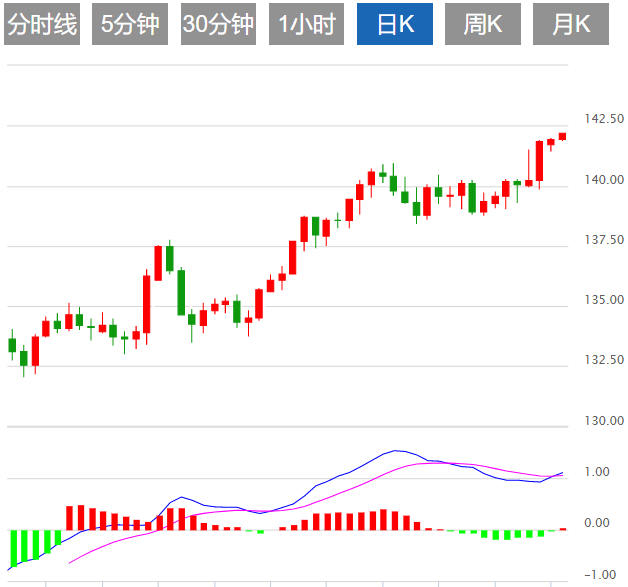Click the rightmost red candlestick
Image resolution: width=628 pixels, height=587 pixels.
[x=562, y=136]
